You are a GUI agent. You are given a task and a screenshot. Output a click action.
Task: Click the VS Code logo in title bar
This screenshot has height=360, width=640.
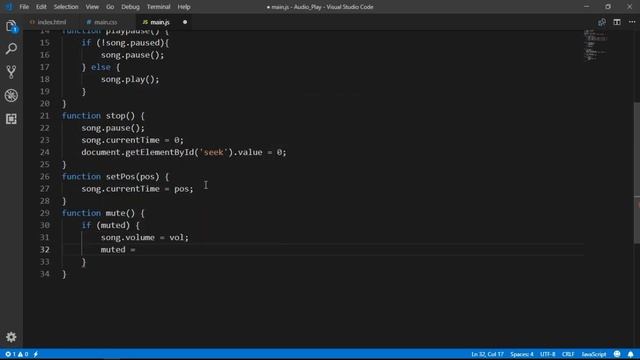[x=9, y=7]
